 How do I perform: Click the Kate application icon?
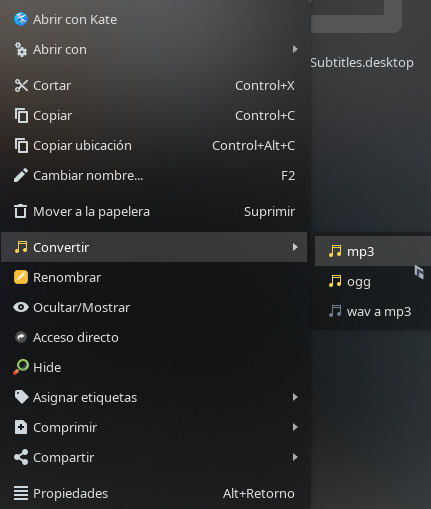click(21, 19)
